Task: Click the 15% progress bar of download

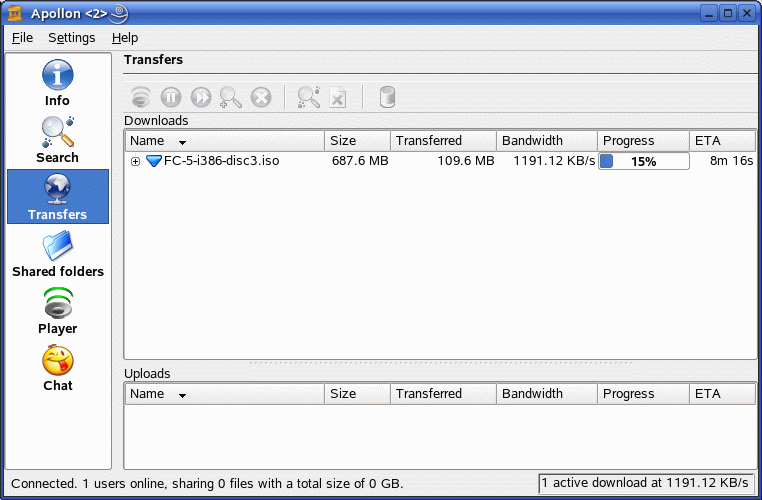Action: tap(643, 161)
